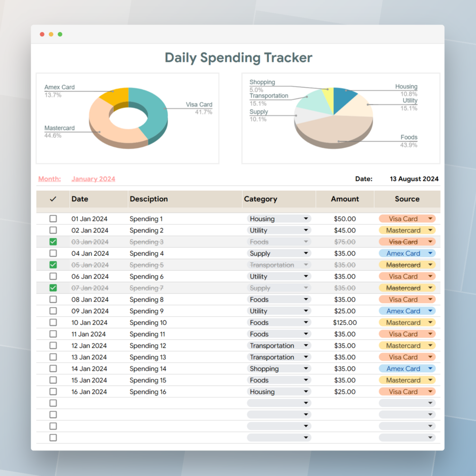Screen dimensions: 476x476
Task: Check the box for 16 Jan 2024
Action: (53, 392)
